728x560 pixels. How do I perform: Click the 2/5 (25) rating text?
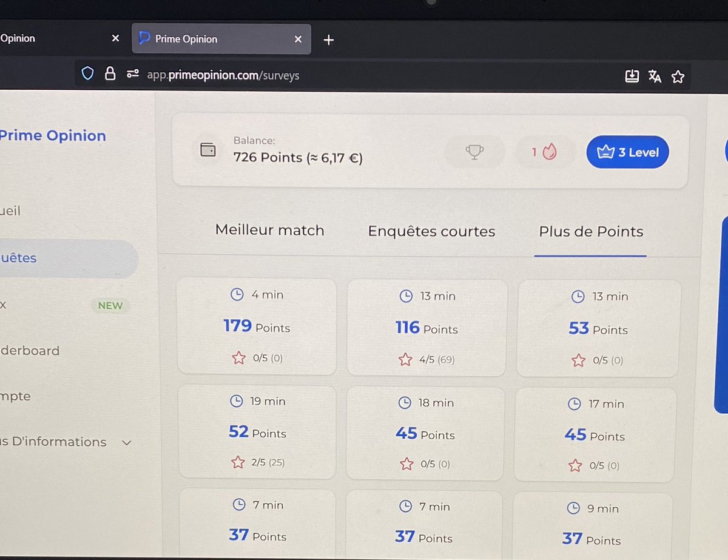tap(268, 463)
